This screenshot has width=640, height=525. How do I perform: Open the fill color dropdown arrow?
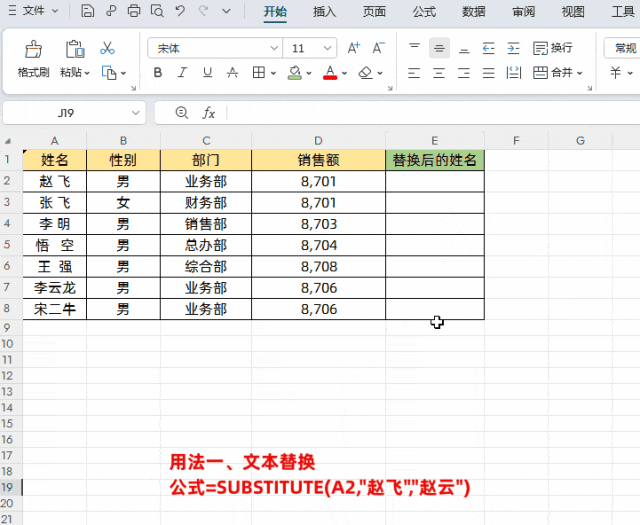coord(309,73)
